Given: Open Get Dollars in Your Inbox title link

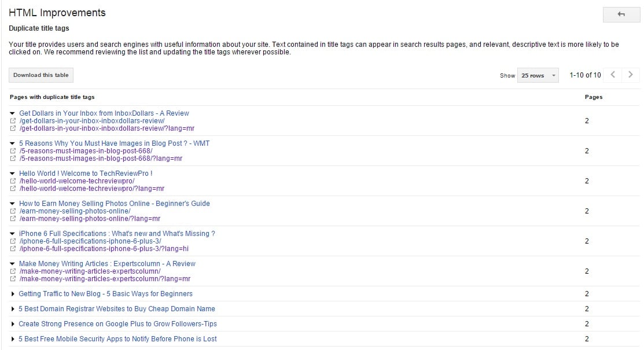Looking at the screenshot, I should click(x=104, y=113).
